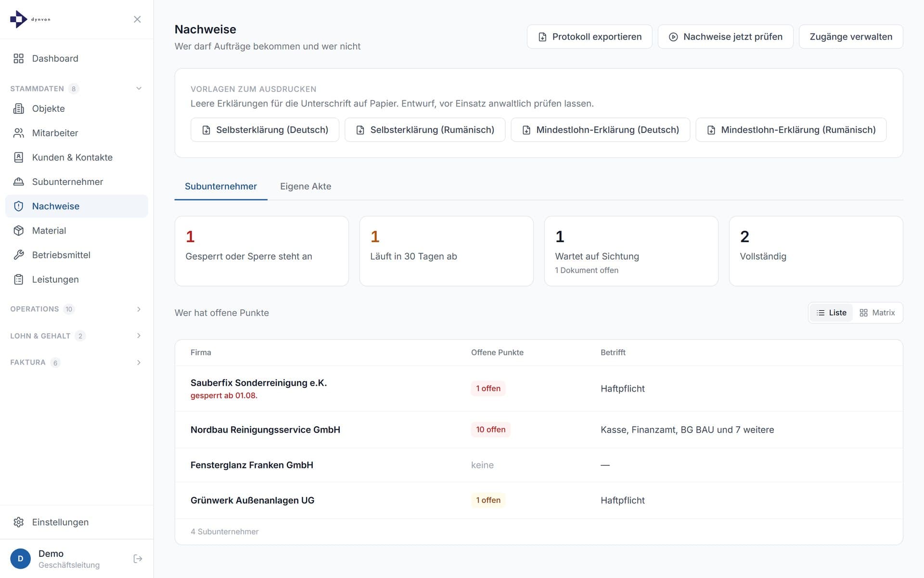Click the Einstellungen gear icon

18,522
